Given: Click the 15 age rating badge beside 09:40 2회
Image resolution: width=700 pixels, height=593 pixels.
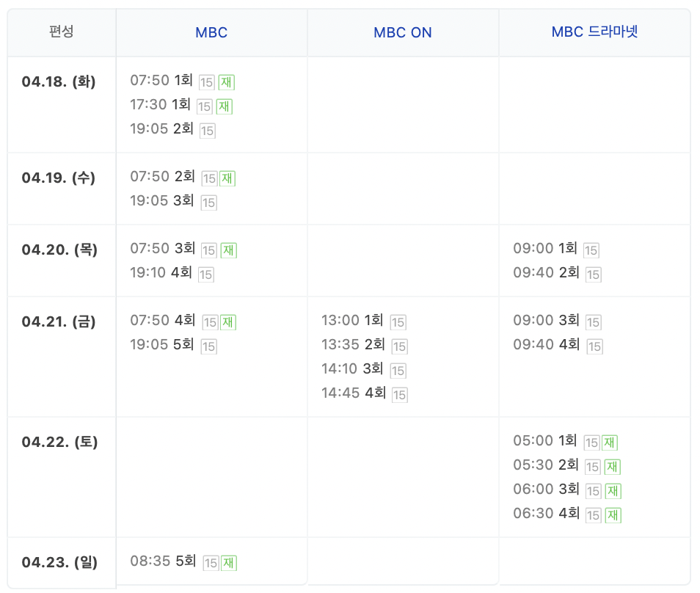Looking at the screenshot, I should click(x=594, y=274).
